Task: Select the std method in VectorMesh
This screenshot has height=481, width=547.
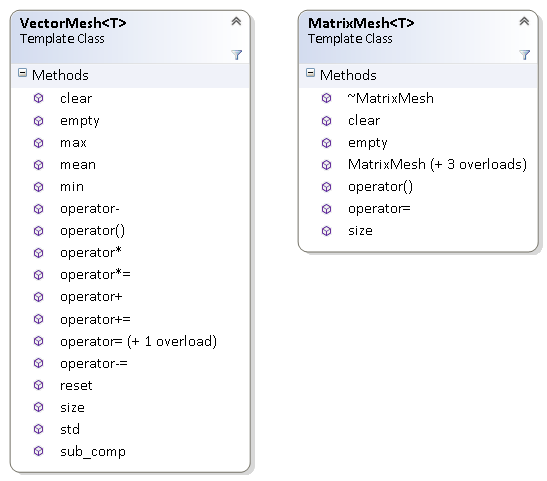Action: [70, 429]
